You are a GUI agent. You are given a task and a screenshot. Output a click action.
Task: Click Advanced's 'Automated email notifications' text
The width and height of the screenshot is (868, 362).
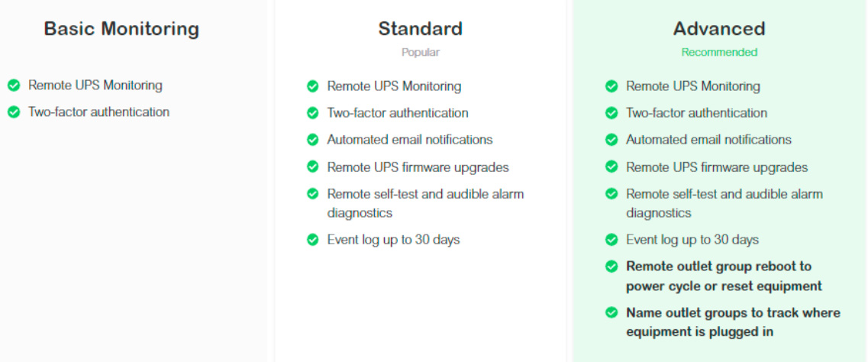pyautogui.click(x=708, y=140)
